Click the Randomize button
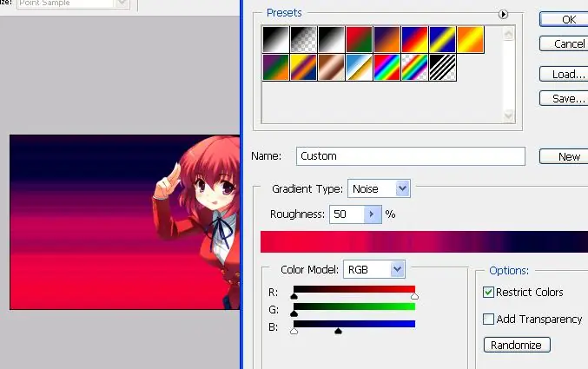Viewport: 588px width, 369px height. [x=517, y=345]
